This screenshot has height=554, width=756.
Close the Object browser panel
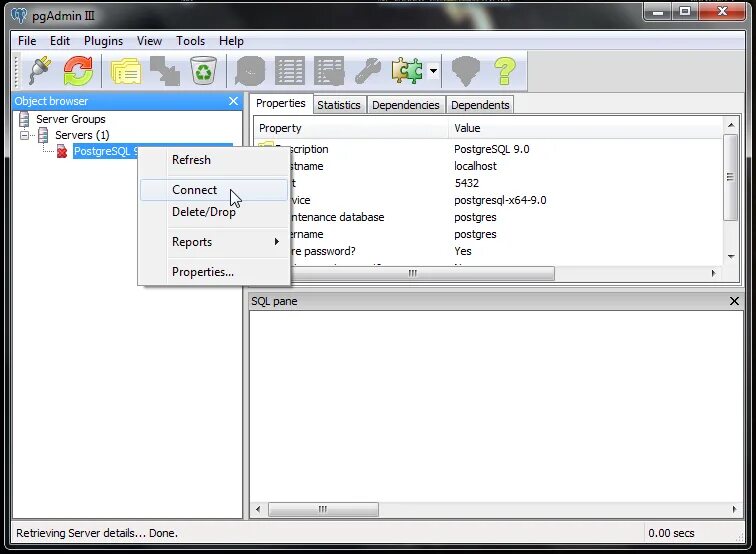click(x=233, y=101)
